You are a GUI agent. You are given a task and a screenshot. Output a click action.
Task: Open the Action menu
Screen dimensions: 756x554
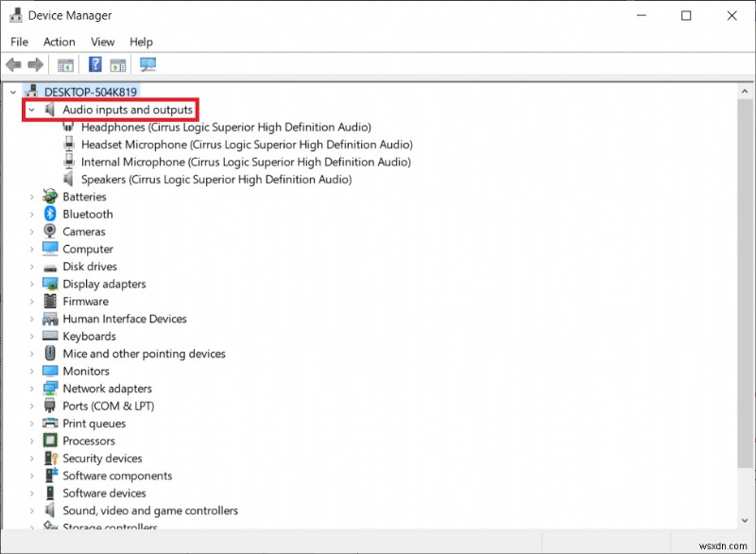coord(59,42)
